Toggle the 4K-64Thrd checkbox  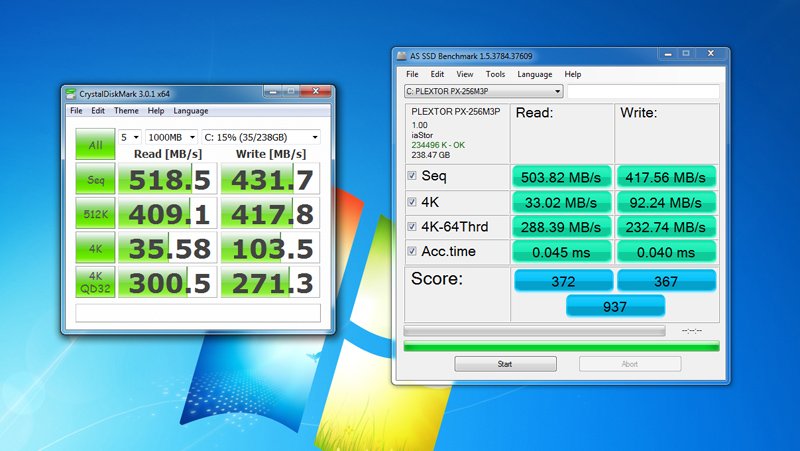(413, 226)
